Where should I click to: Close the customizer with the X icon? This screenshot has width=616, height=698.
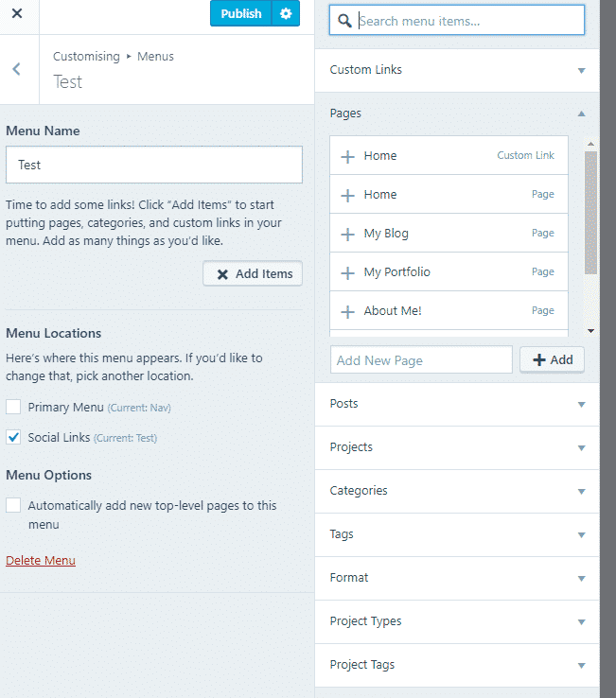17,13
